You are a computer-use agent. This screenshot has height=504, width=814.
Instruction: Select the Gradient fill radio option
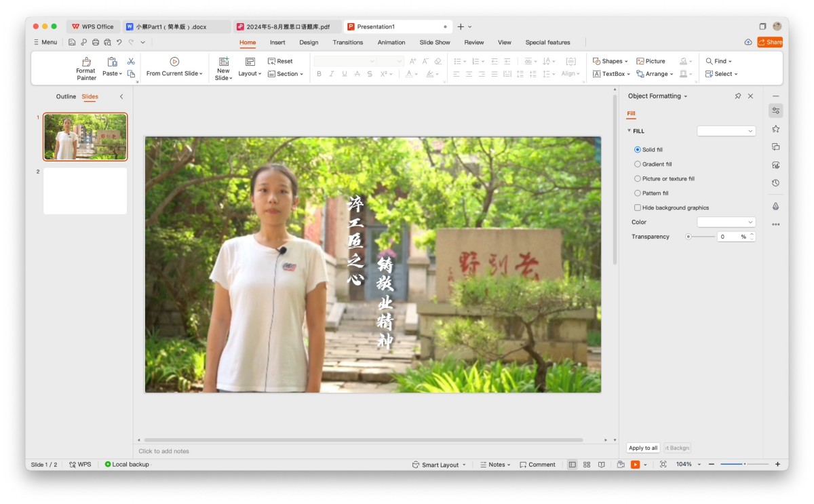click(638, 164)
